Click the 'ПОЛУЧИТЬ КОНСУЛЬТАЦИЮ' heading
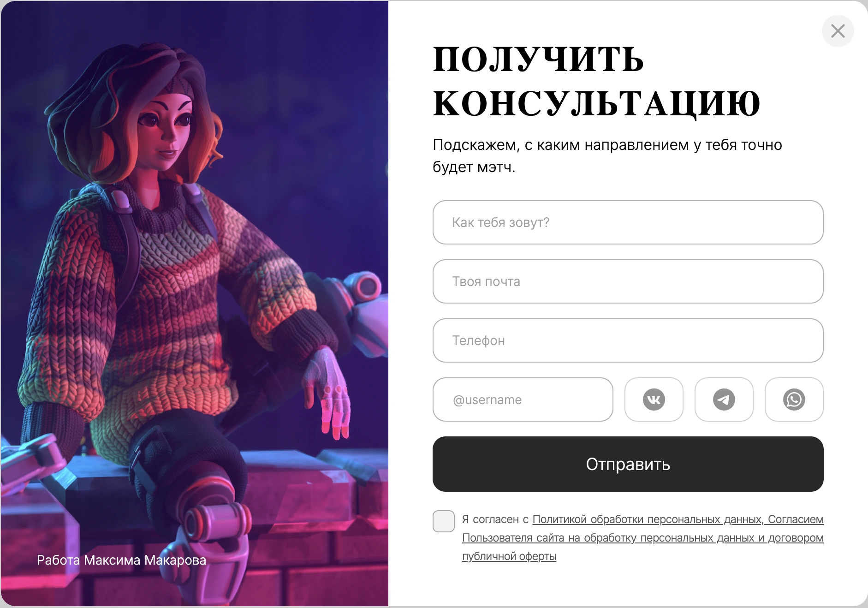Viewport: 868px width, 608px height. pyautogui.click(x=596, y=81)
